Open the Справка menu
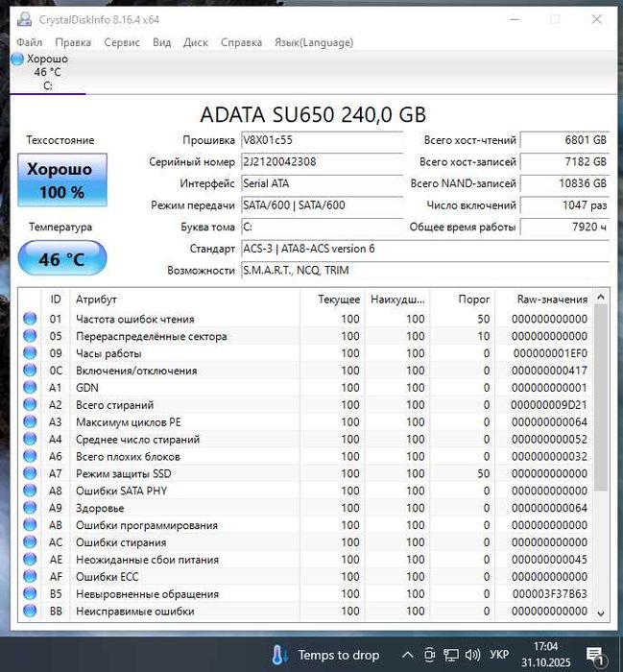Image resolution: width=623 pixels, height=672 pixels. pyautogui.click(x=241, y=42)
